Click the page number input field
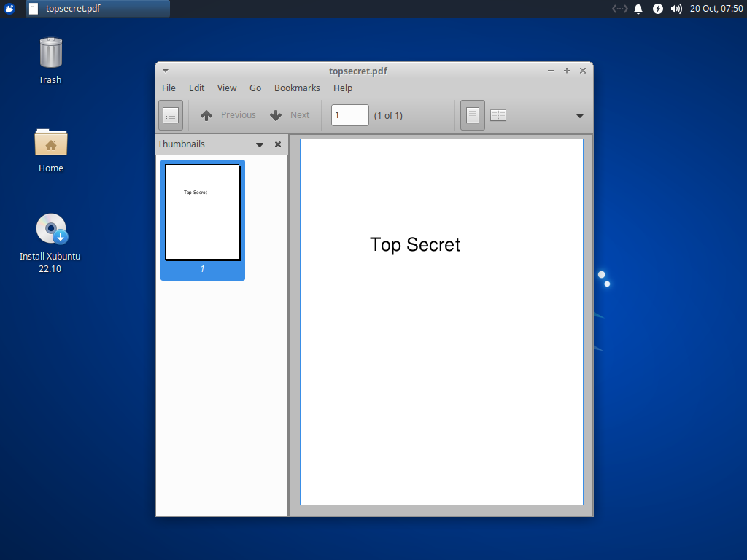The height and width of the screenshot is (560, 747). pyautogui.click(x=349, y=114)
